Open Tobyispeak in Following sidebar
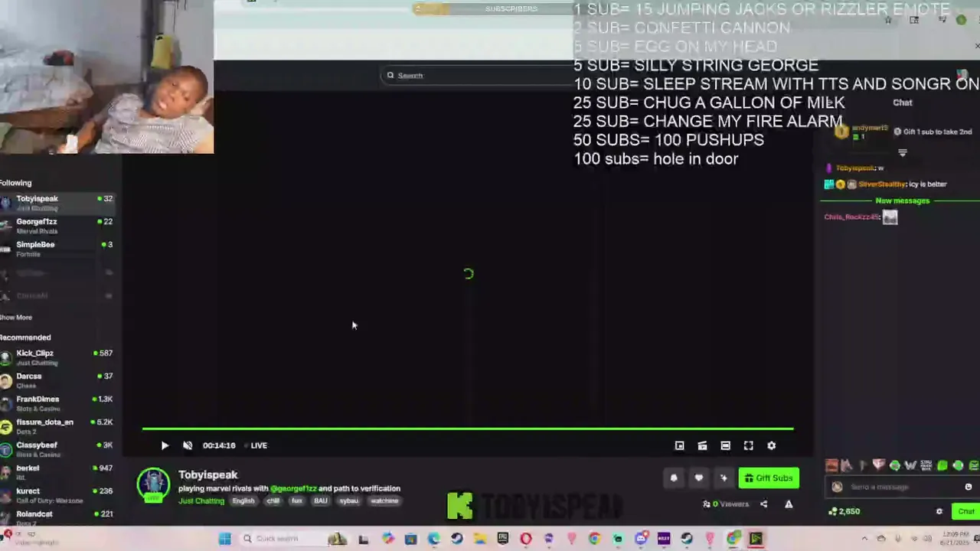980x551 pixels. click(57, 203)
